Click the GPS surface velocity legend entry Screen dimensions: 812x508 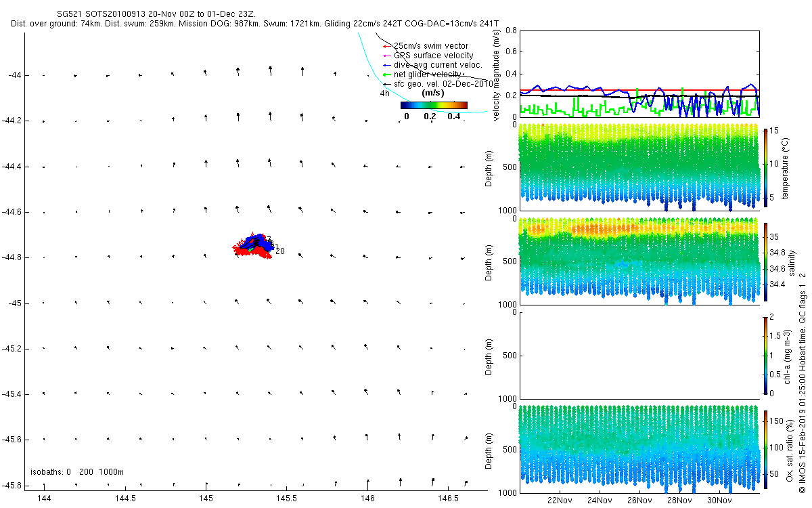pos(433,56)
